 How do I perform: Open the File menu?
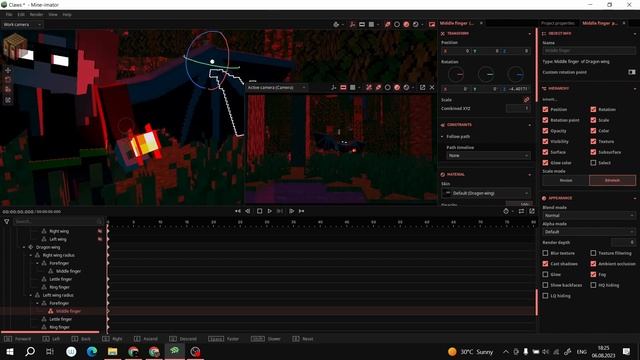(9, 14)
